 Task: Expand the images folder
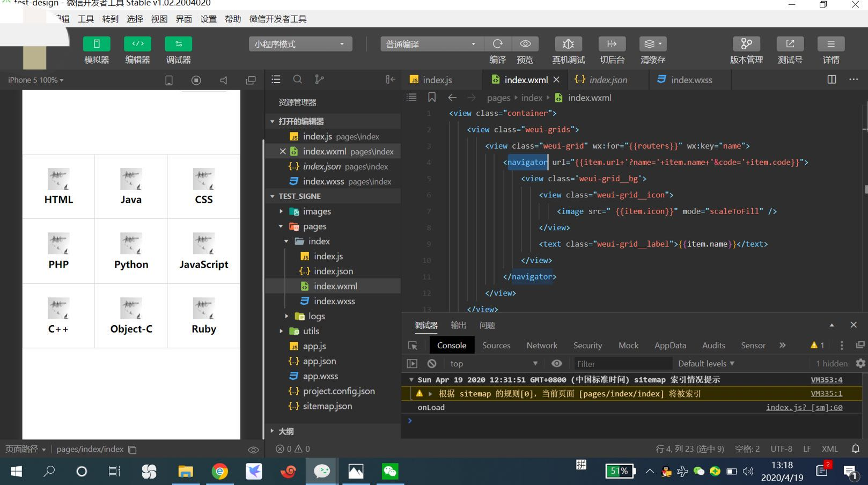(333, 211)
